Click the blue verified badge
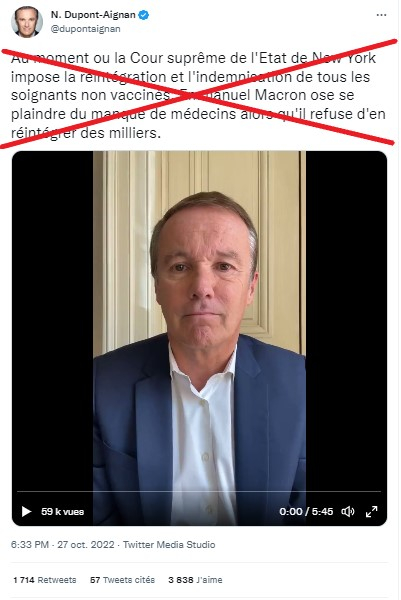Viewport: 401px width, 600px height. pos(144,15)
